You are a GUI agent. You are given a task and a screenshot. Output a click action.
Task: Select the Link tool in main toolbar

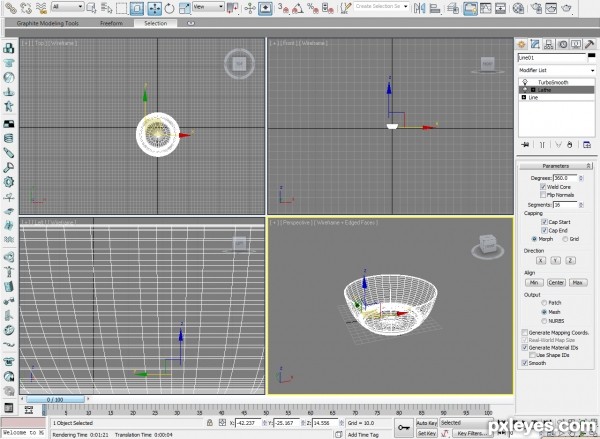pos(10,8)
